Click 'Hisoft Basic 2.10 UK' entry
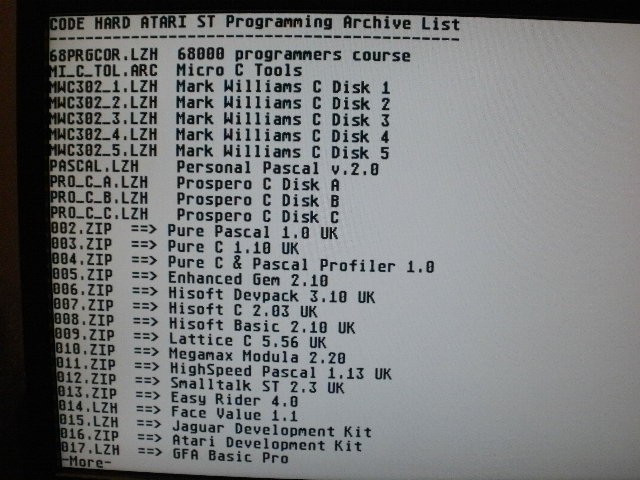Screen dimensions: 640x480 click(x=262, y=326)
